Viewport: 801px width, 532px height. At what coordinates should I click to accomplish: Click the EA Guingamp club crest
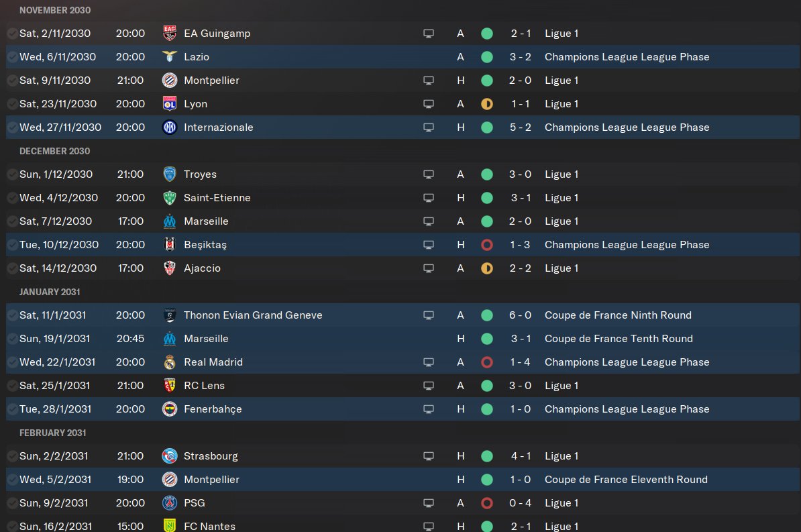(x=170, y=34)
